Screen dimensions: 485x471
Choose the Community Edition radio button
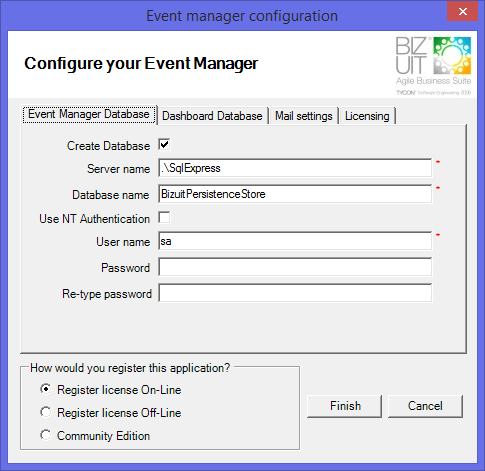click(46, 435)
